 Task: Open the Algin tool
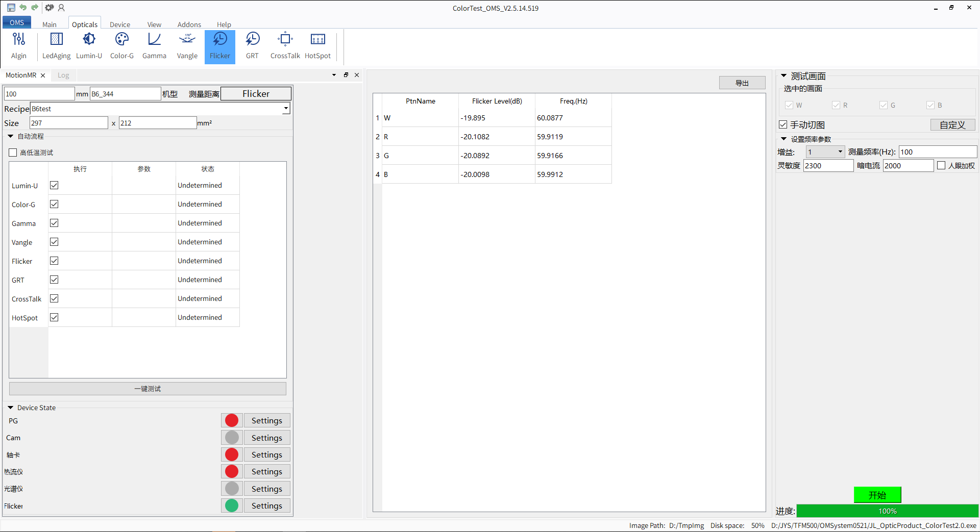(19, 46)
